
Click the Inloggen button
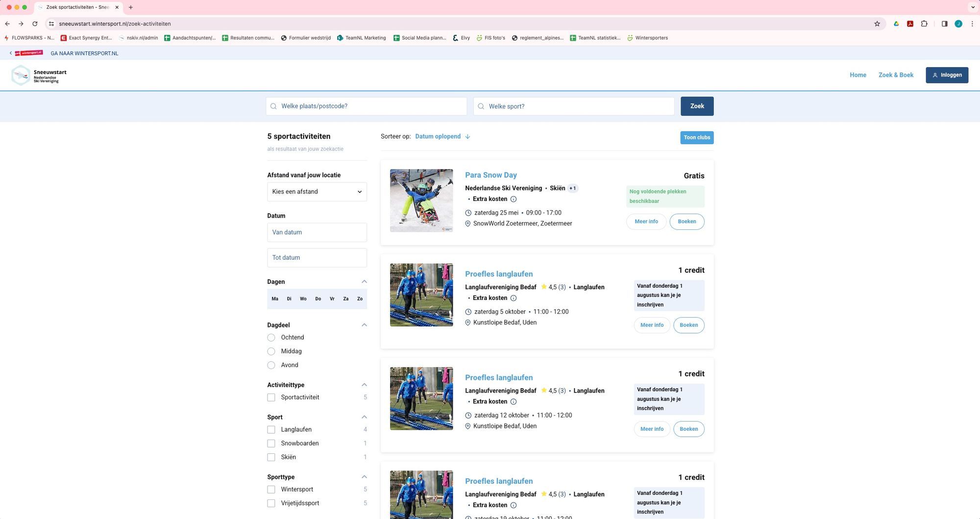point(947,75)
